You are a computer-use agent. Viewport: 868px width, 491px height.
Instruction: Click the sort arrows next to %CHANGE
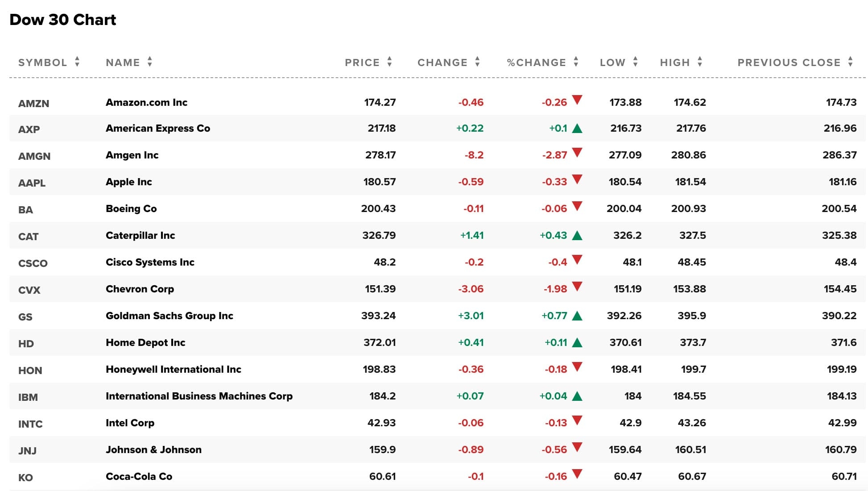tap(575, 62)
